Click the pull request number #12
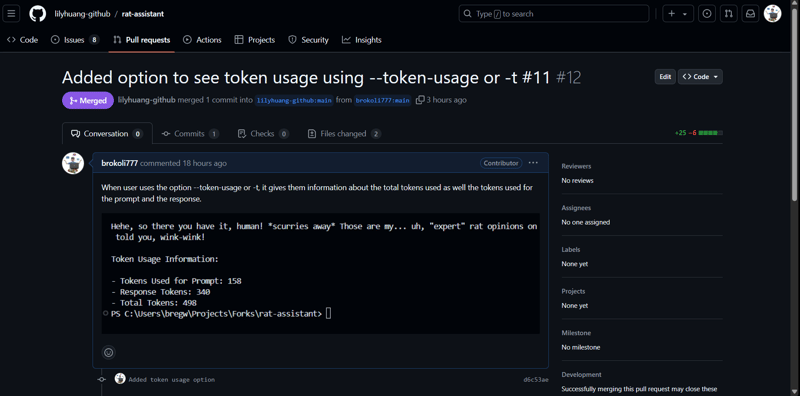The width and height of the screenshot is (800, 396). [568, 78]
